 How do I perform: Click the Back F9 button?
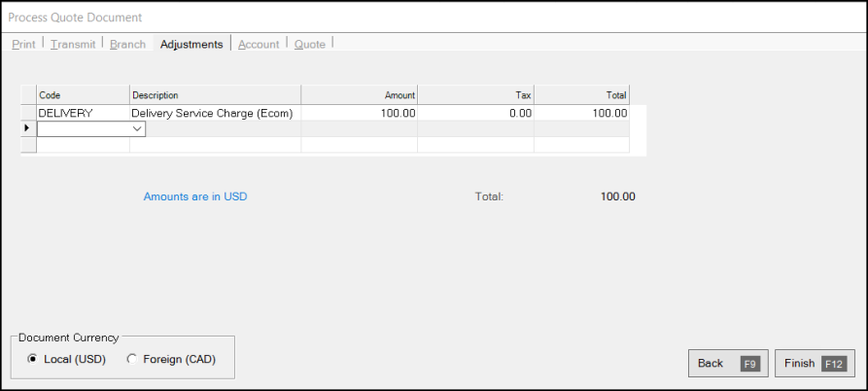click(x=728, y=364)
